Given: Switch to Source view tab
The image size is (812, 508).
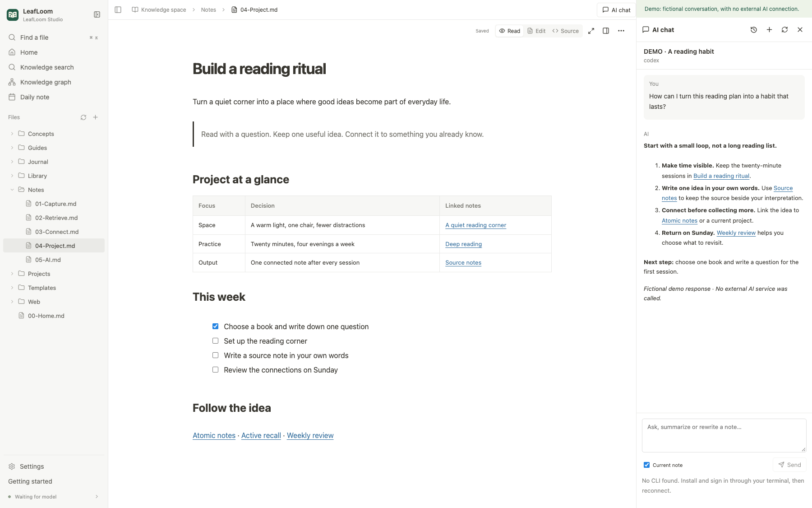Looking at the screenshot, I should 566,31.
